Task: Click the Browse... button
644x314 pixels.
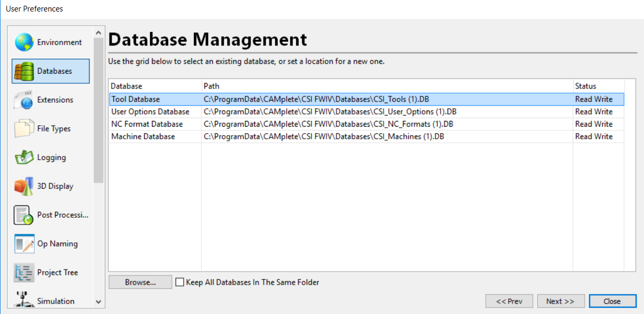Action: tap(140, 282)
